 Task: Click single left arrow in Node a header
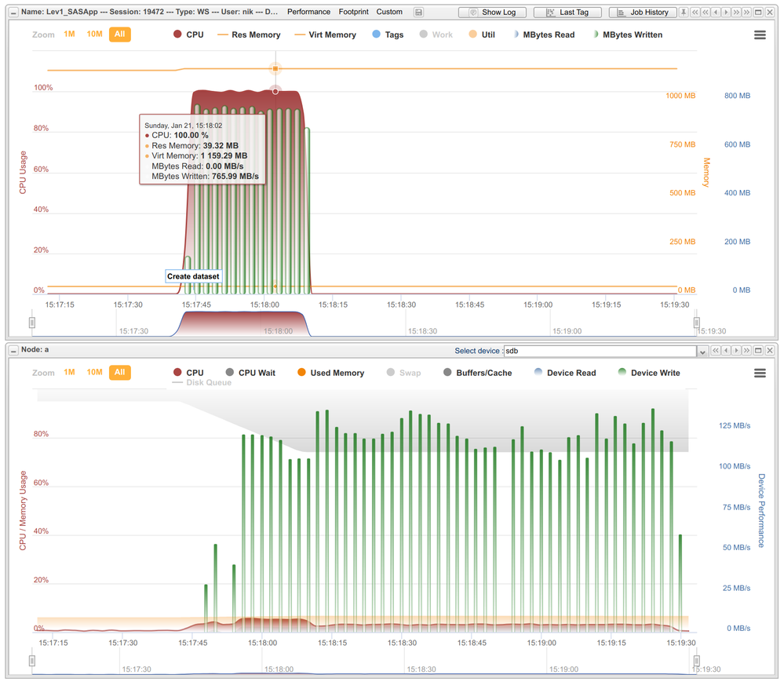[x=726, y=351]
